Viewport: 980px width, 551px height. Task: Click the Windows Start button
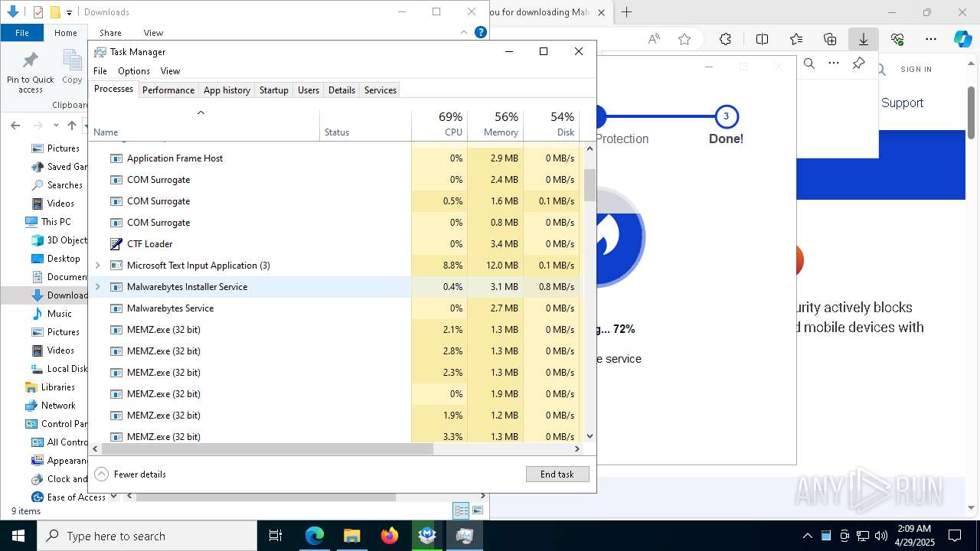pos(18,536)
